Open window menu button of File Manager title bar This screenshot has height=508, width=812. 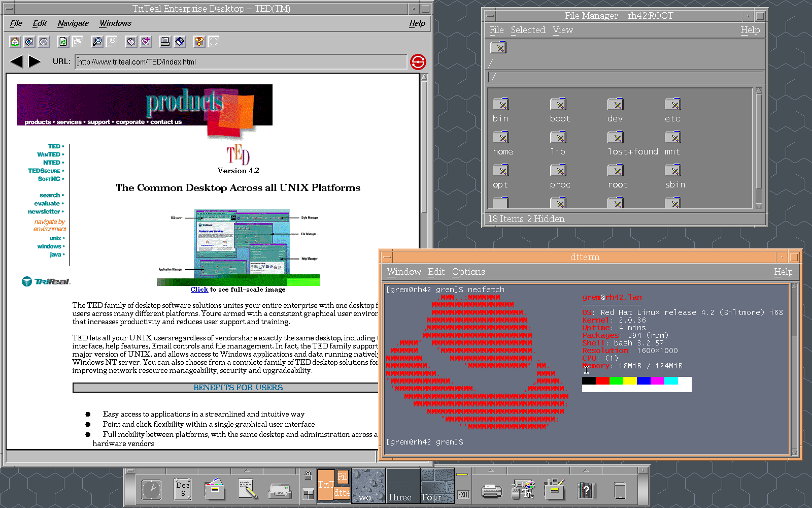tap(490, 16)
